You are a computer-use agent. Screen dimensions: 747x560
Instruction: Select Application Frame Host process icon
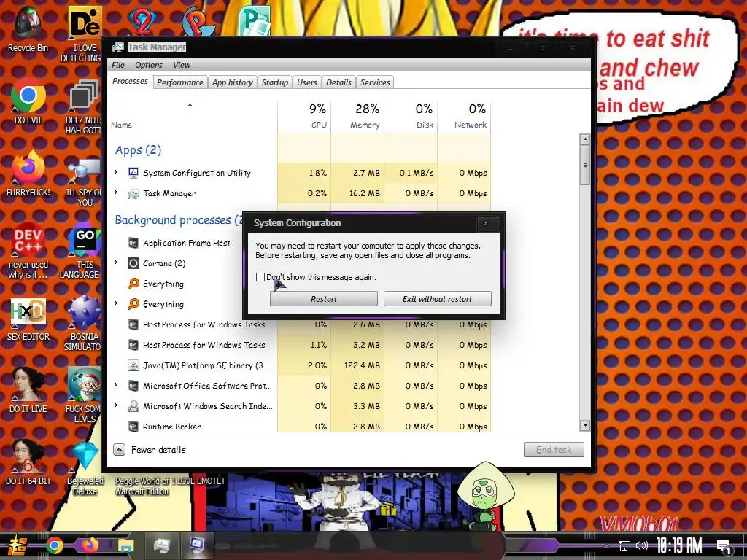coord(133,243)
